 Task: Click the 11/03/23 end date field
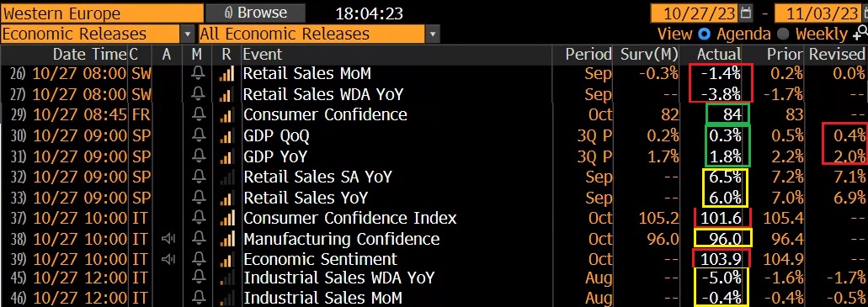tap(819, 13)
